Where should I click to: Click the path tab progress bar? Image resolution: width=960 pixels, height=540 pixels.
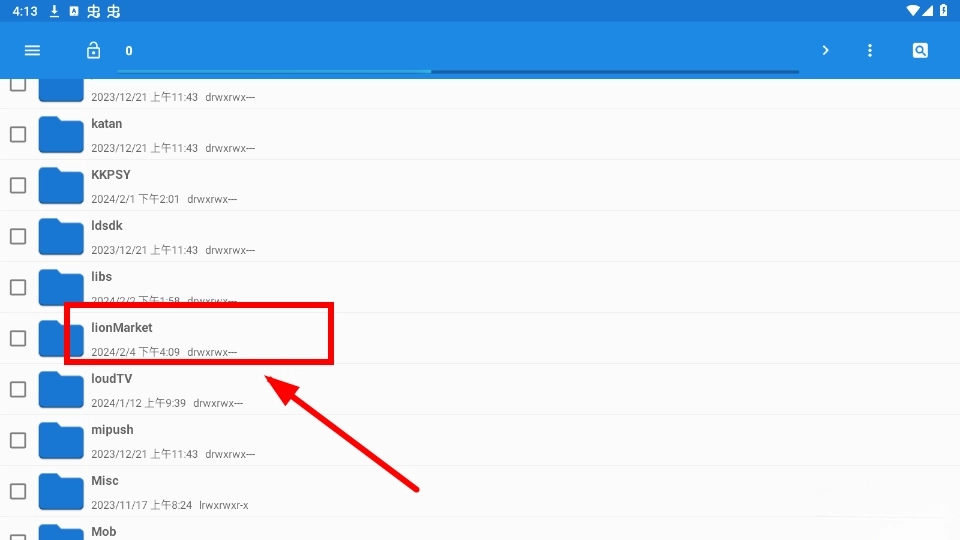tap(457, 72)
